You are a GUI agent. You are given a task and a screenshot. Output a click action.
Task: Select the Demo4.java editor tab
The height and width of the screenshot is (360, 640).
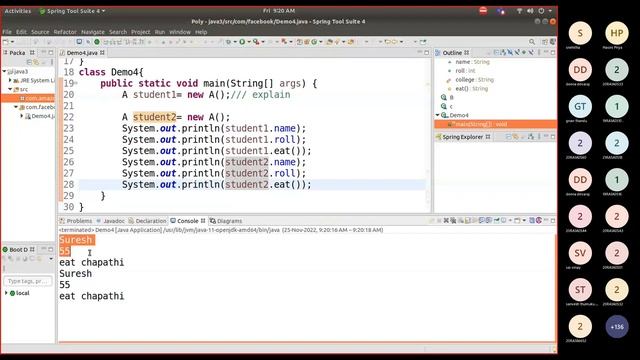coord(82,53)
